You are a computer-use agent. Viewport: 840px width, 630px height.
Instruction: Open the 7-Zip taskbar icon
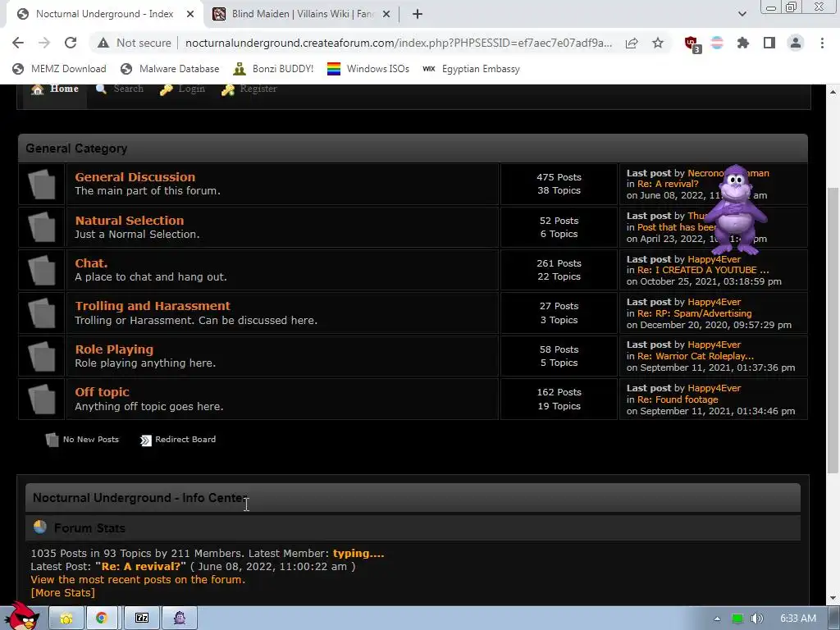pos(142,619)
